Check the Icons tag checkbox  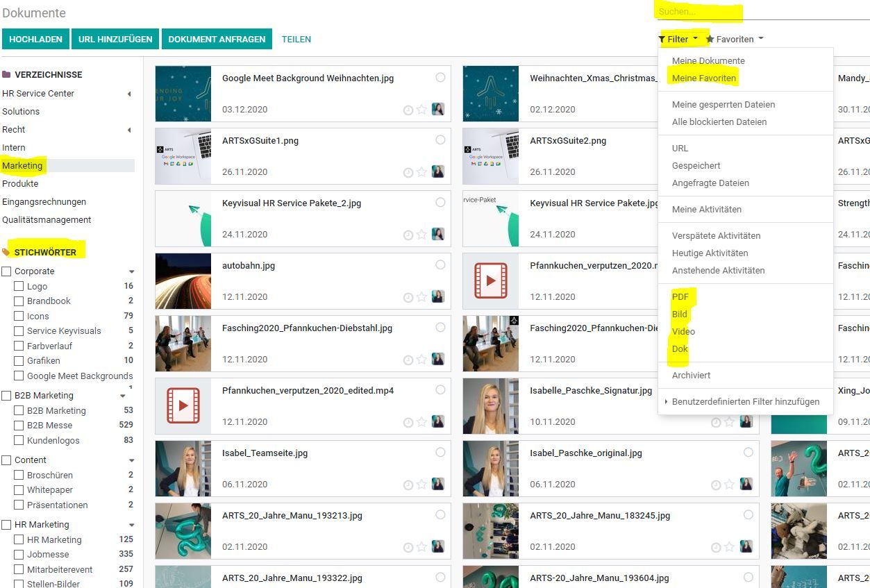pyautogui.click(x=19, y=316)
